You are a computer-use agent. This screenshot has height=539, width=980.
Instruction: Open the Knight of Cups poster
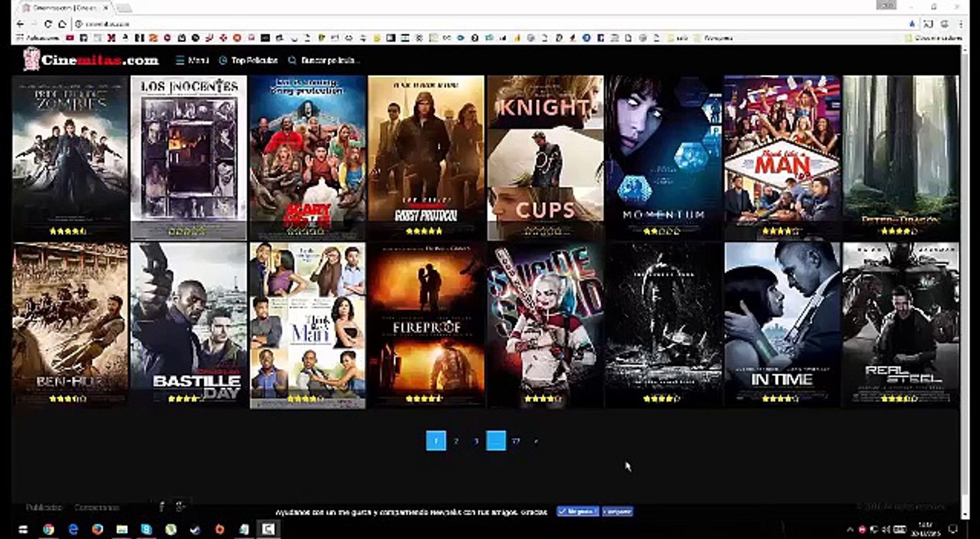[x=545, y=157]
